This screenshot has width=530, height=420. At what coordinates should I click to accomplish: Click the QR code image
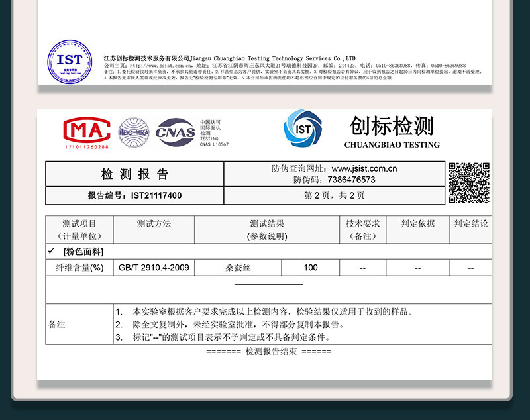(469, 182)
